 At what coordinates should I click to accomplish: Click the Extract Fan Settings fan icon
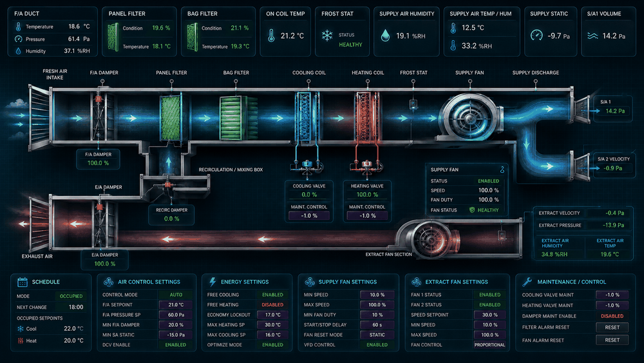point(416,282)
